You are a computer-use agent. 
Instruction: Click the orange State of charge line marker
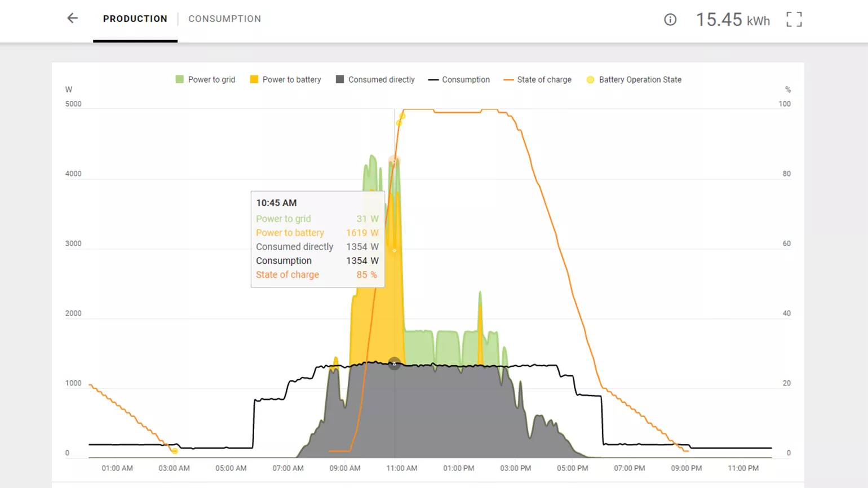[x=508, y=80]
